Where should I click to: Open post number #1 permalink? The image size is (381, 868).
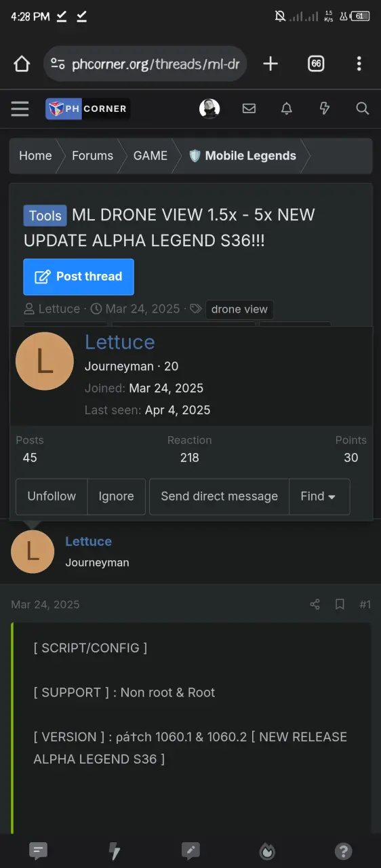pos(365,604)
